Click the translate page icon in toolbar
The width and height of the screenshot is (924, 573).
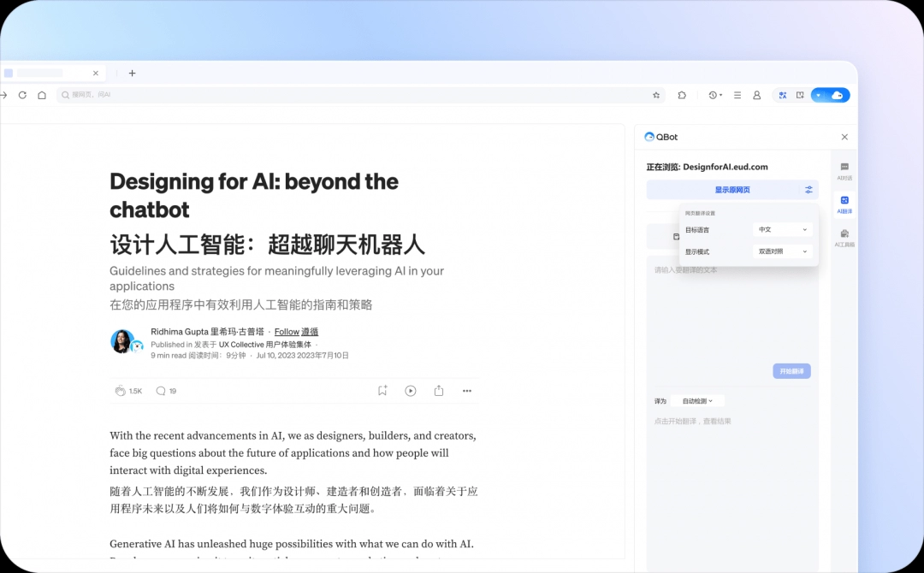[x=782, y=95]
